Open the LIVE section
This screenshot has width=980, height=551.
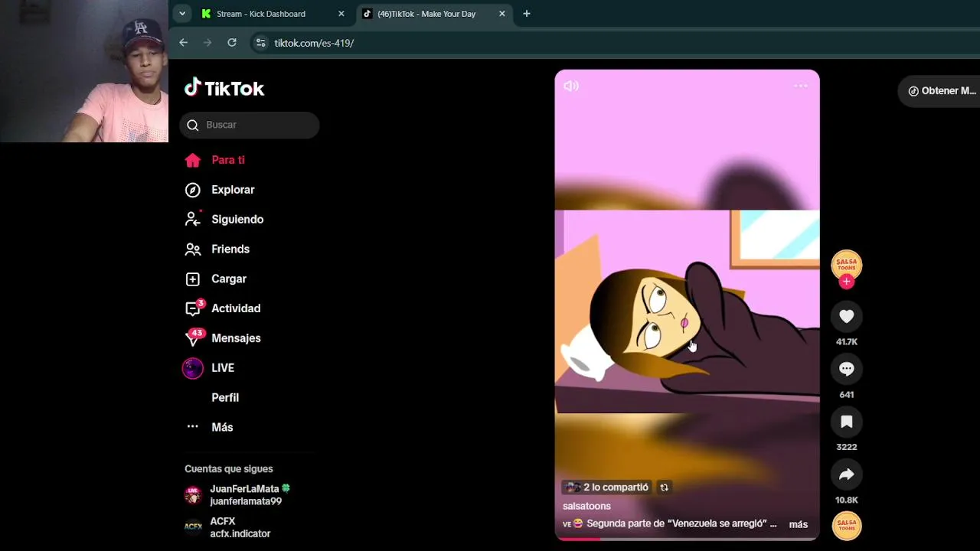[223, 368]
